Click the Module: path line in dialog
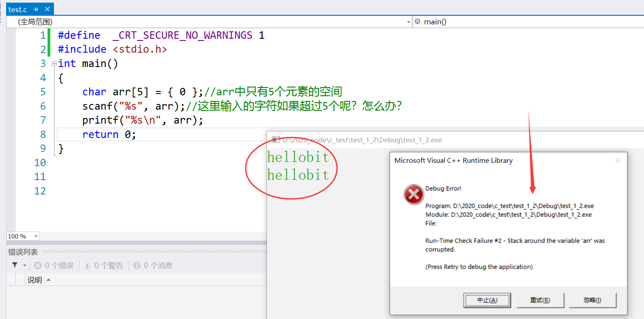The width and height of the screenshot is (644, 319). pos(508,215)
